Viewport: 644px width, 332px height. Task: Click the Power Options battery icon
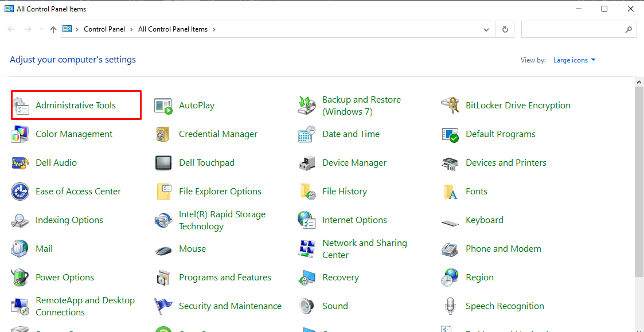(20, 278)
